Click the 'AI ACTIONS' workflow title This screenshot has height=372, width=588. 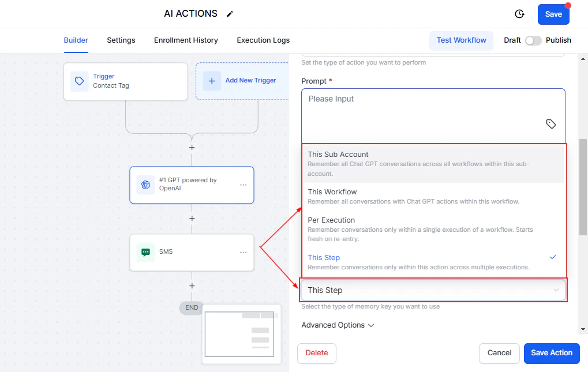(x=190, y=13)
